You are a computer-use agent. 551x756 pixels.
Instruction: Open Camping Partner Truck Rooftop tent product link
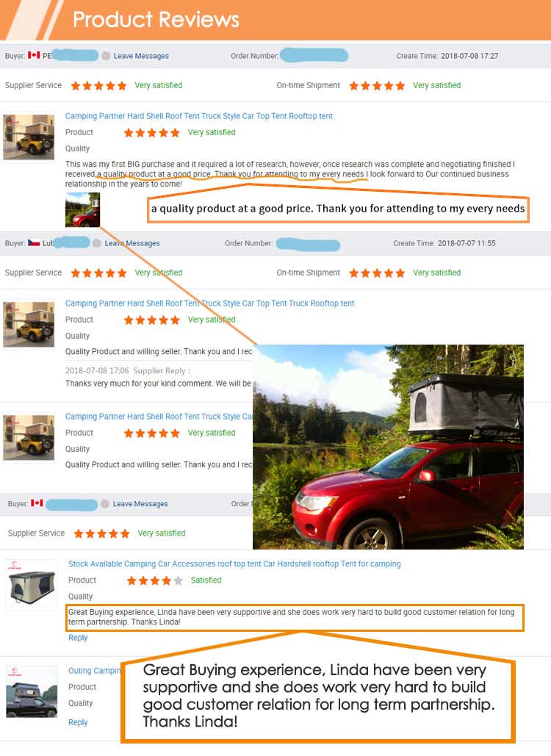coord(209,303)
